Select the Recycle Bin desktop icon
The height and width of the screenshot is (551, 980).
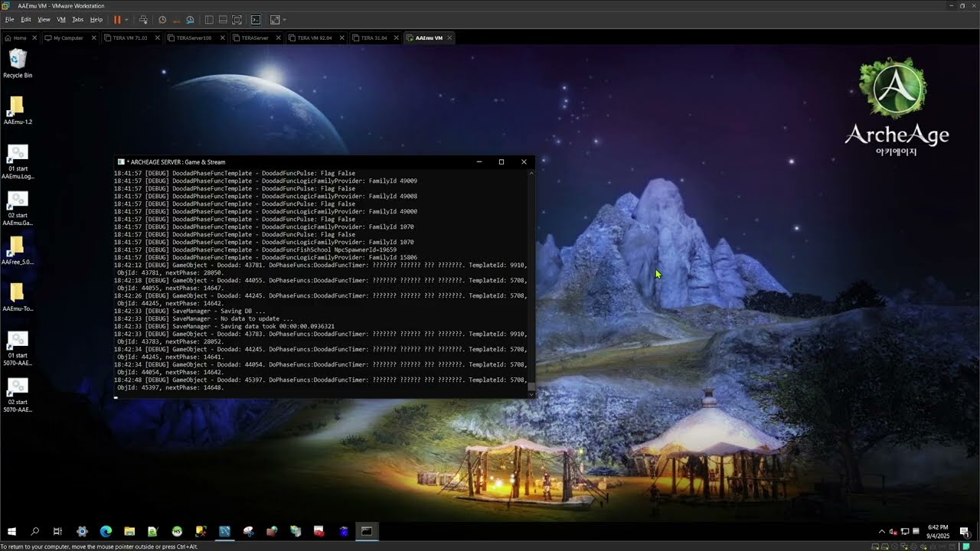tap(18, 64)
